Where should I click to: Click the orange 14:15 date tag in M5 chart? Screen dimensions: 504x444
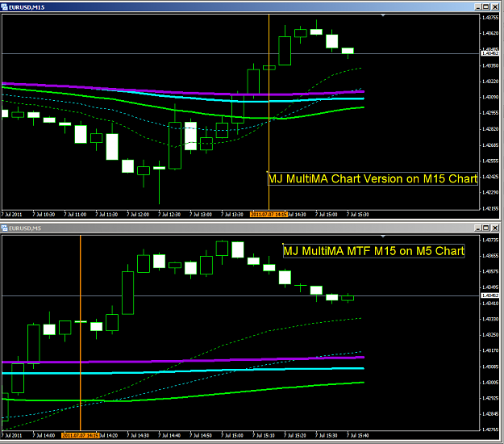click(x=81, y=435)
